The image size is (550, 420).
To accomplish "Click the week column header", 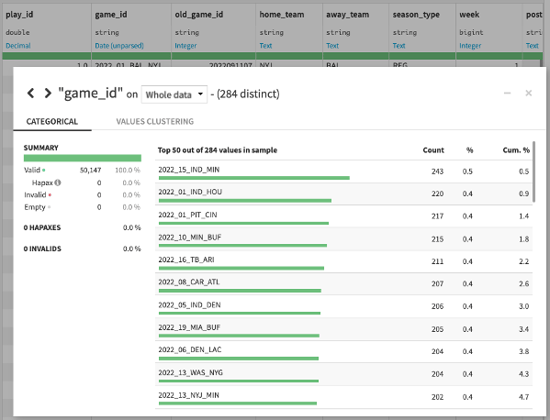I will coord(469,15).
